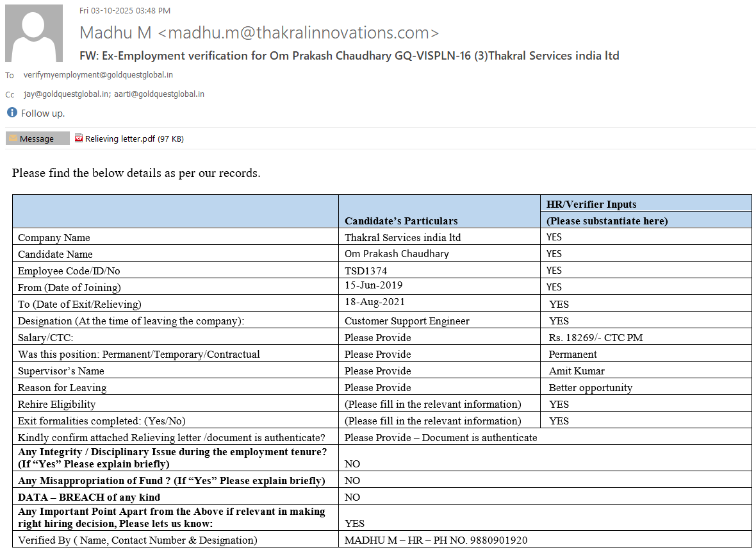Click YES in Exit formalities row
Screen dimensions: 756x552
click(x=559, y=421)
